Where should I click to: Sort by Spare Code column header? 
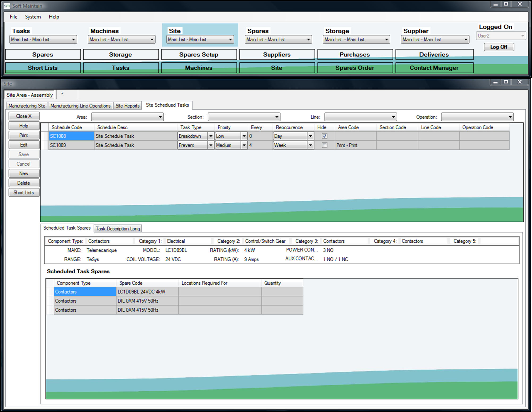tap(147, 283)
